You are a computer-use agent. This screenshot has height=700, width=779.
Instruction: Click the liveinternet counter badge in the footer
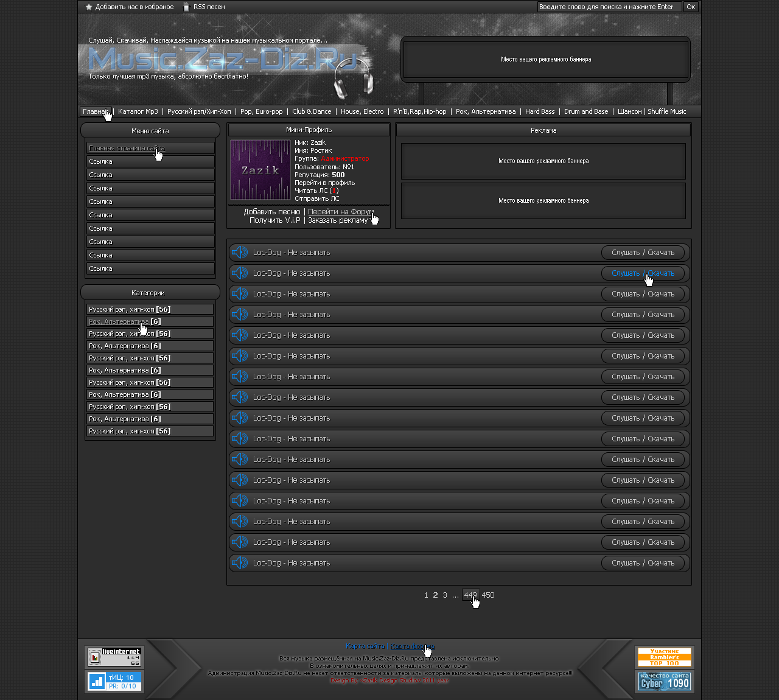click(114, 657)
